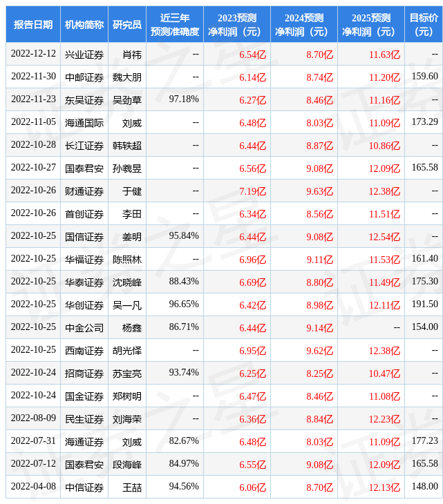
Task: Click the 10.47亿 profit value
Action: pyautogui.click(x=384, y=374)
